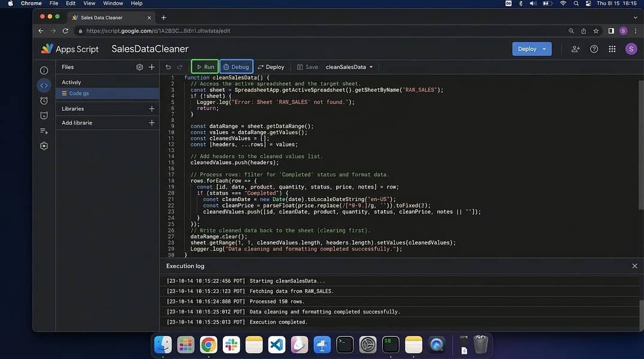Save the project
Viewport: 644px width, 359px height.
coord(307,67)
